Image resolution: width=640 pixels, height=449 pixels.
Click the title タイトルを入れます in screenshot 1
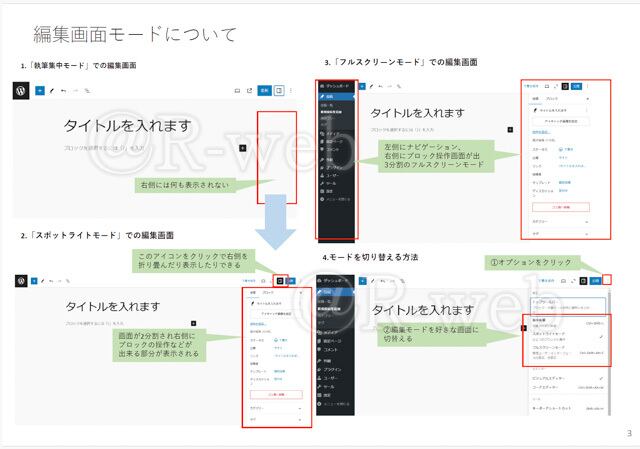pyautogui.click(x=127, y=126)
